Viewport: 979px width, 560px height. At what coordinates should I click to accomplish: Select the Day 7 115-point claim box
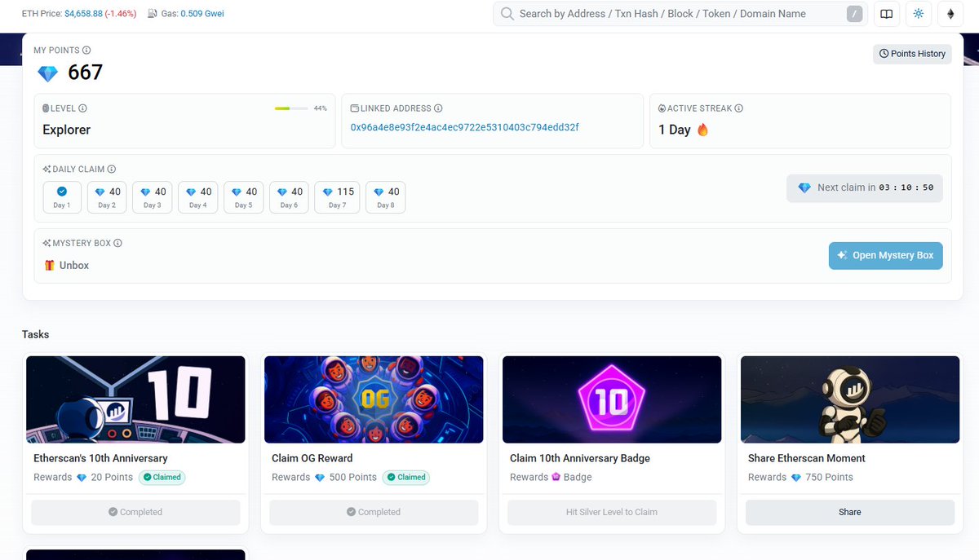click(338, 197)
